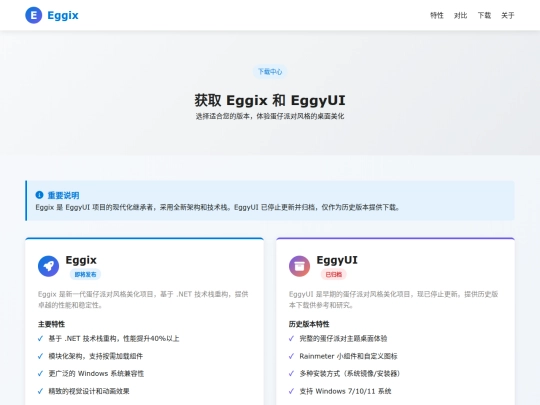Click the text 多种安装方式（系统镜像/安装器）
The height and width of the screenshot is (405, 540).
350,374
